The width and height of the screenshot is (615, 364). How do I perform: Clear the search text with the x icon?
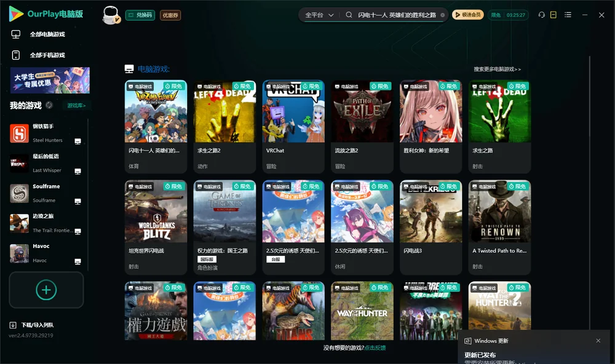(x=442, y=15)
